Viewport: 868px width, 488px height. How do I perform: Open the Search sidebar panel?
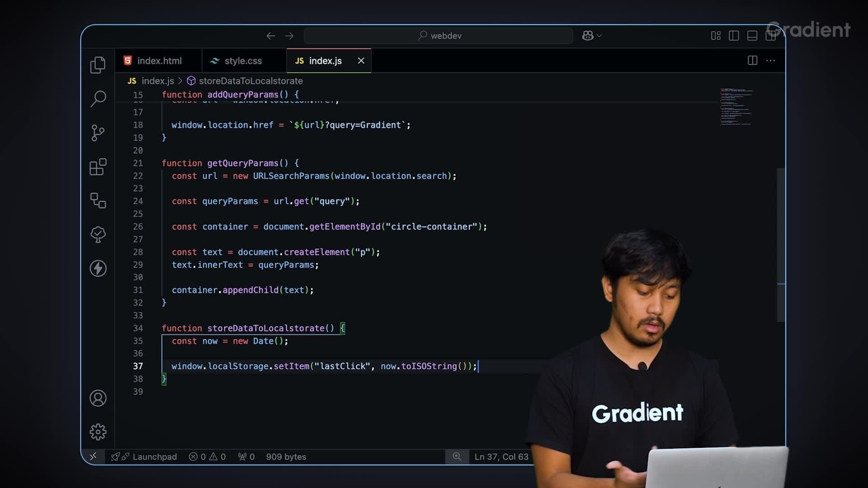(x=98, y=99)
